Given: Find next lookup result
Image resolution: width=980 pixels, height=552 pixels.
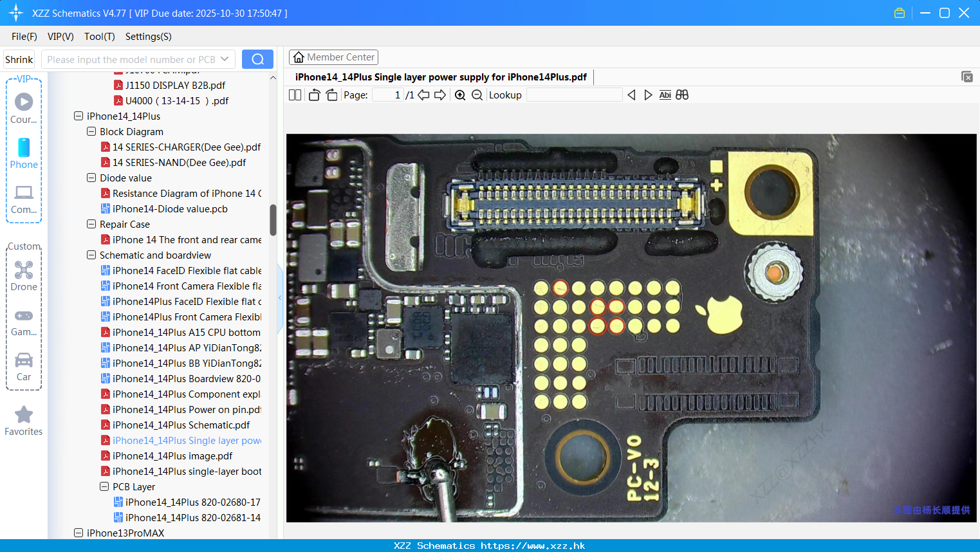Looking at the screenshot, I should 648,95.
